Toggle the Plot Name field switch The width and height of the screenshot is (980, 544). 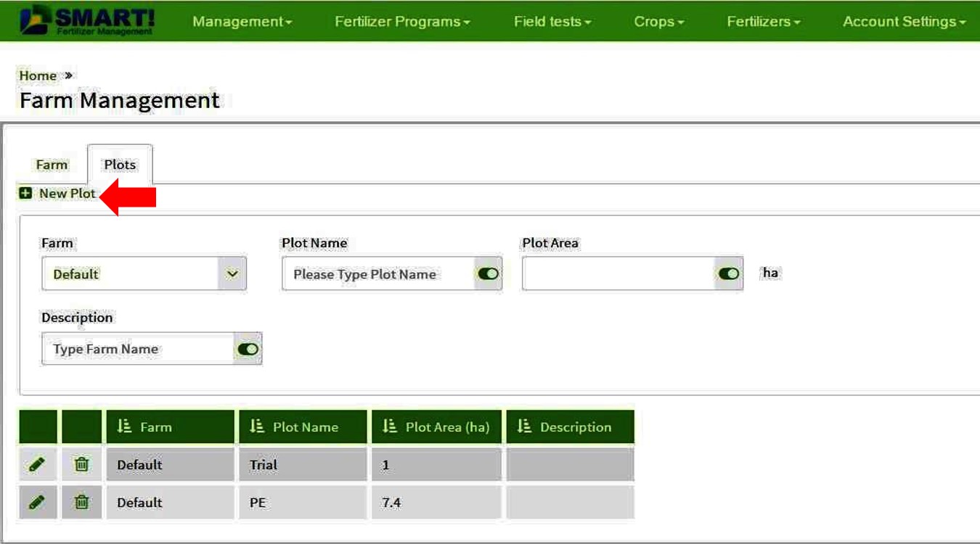pos(488,273)
